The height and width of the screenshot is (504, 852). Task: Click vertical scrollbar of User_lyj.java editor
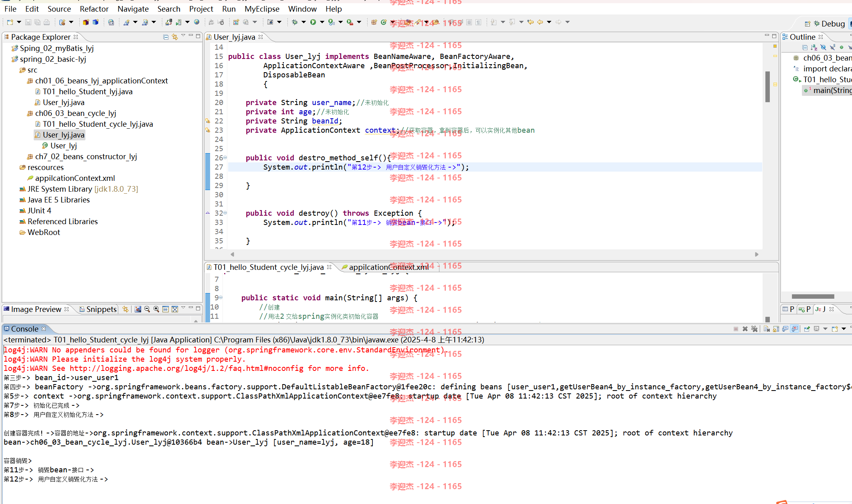[x=767, y=87]
